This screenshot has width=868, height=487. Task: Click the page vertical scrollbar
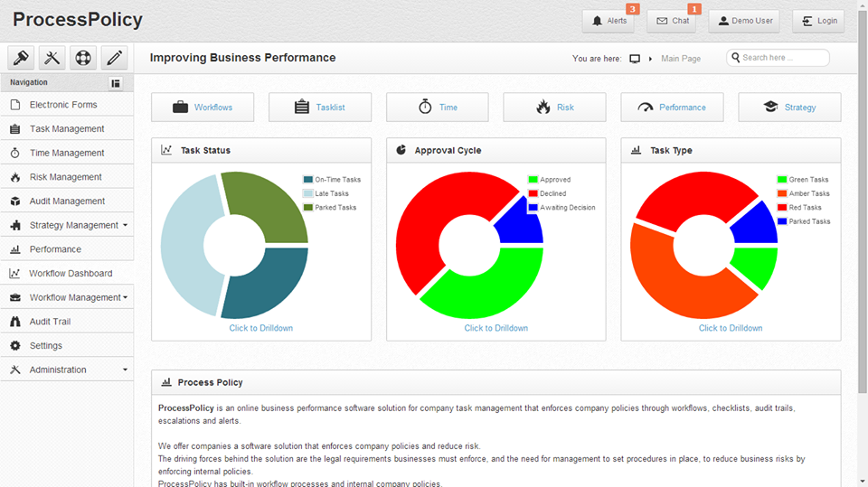862,202
